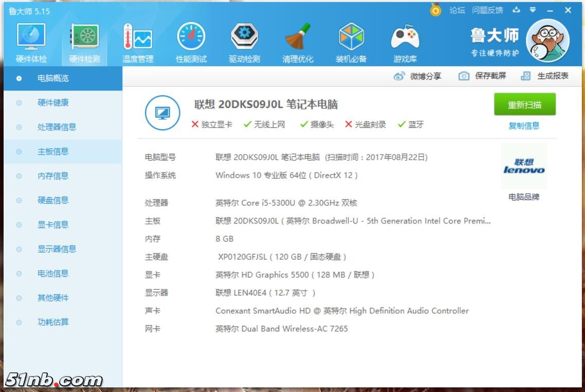Click the 微博分享 Weibo share icon
Viewport: 585px width, 392px height.
(x=399, y=76)
